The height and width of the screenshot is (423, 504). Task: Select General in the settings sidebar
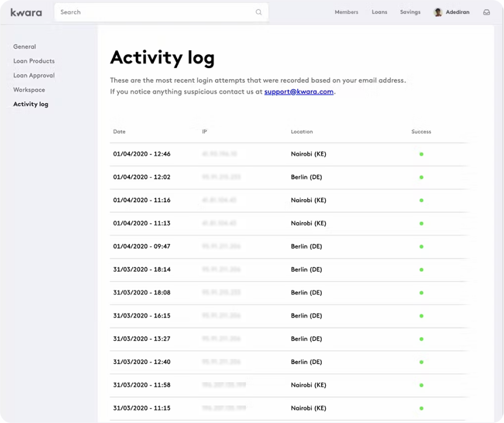(24, 47)
